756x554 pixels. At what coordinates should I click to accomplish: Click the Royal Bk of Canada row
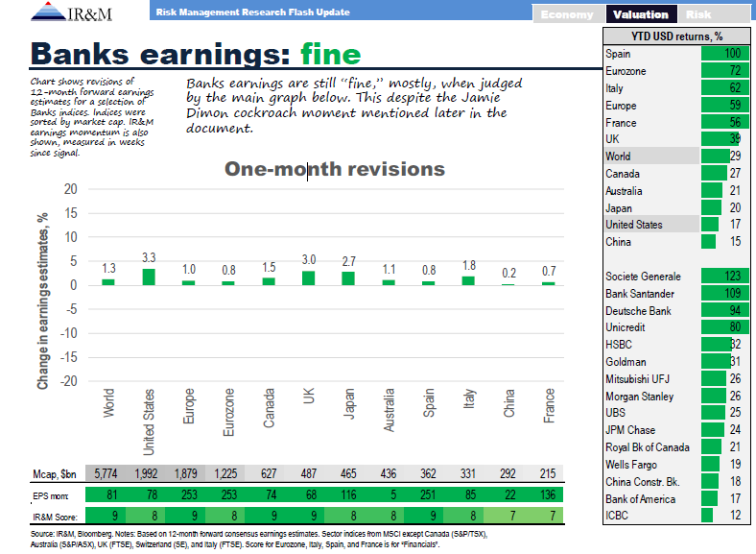click(x=676, y=446)
